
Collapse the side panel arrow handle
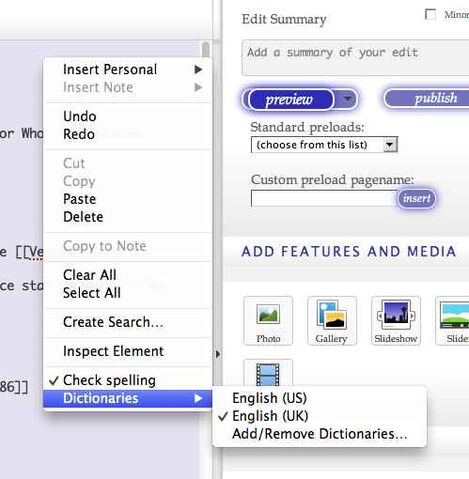point(217,354)
